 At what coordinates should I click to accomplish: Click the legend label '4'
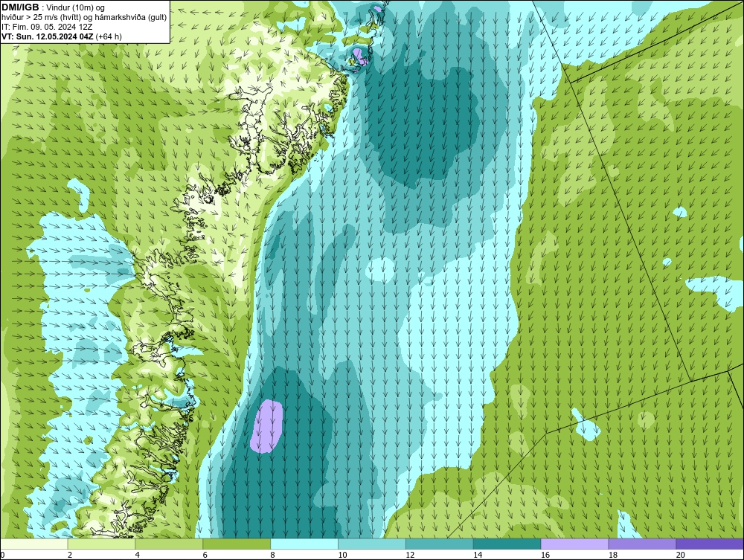coord(138,555)
